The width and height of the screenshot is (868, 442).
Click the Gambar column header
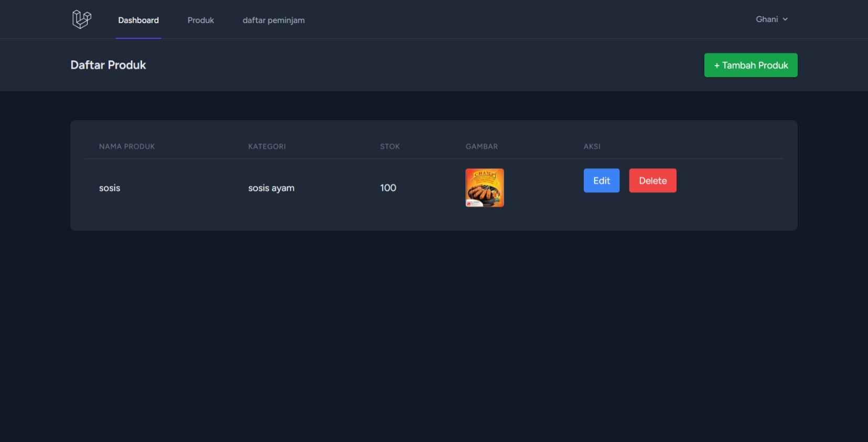pos(481,146)
